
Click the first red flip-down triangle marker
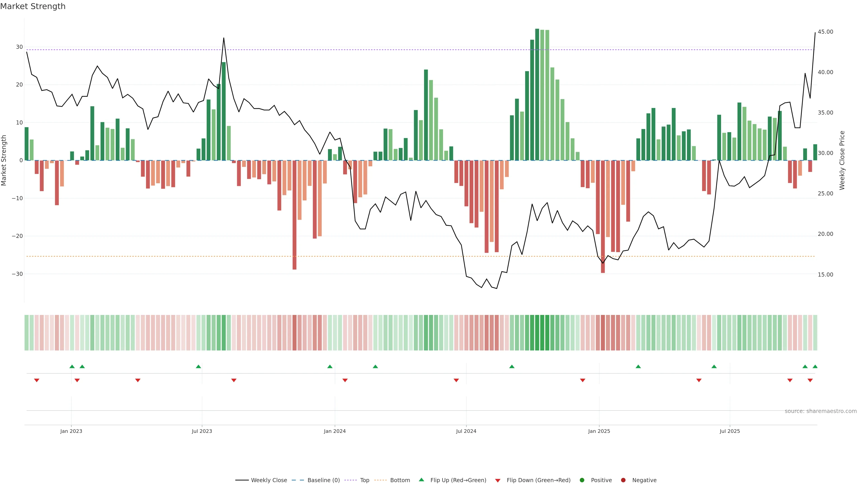point(37,380)
